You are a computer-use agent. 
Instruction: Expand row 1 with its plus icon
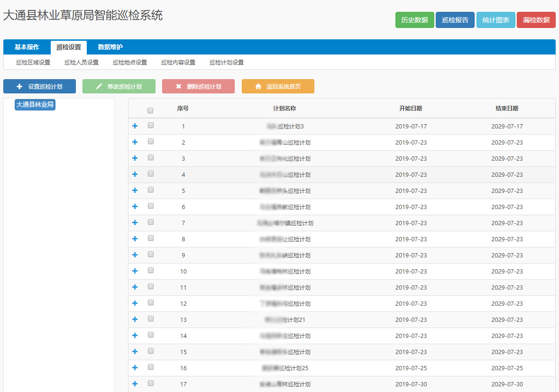pyautogui.click(x=135, y=126)
